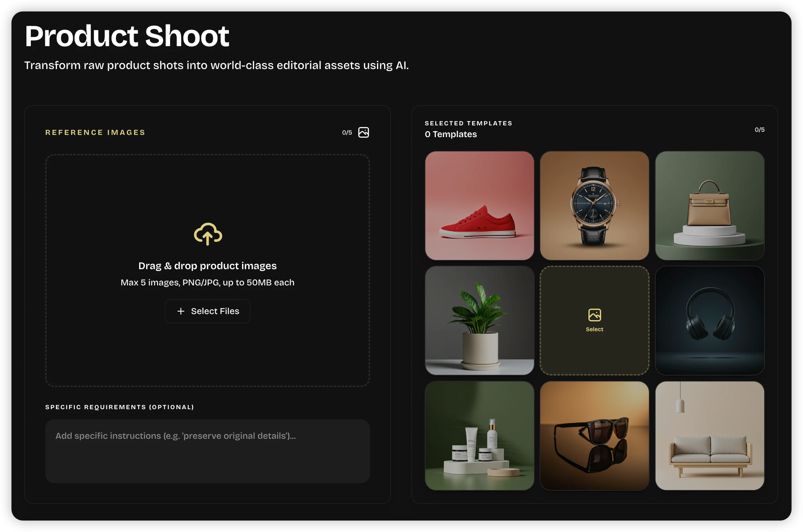803x532 pixels.
Task: Select the black headphones template
Action: (x=709, y=320)
